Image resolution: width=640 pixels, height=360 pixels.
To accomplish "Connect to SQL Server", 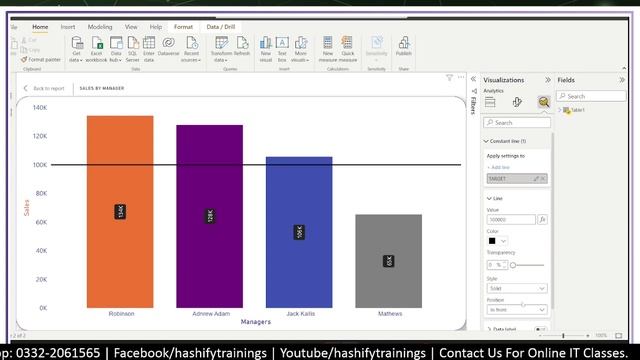I will coord(133,49).
